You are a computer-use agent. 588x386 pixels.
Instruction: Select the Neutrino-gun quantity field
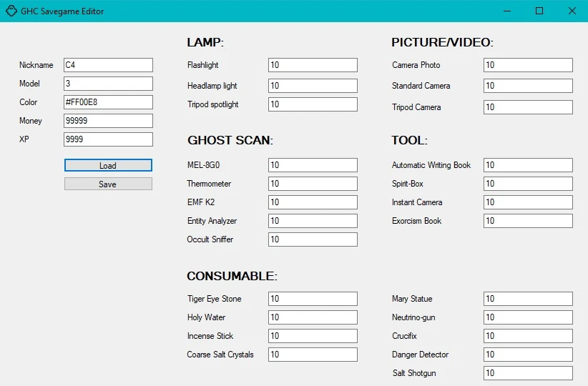[x=528, y=317]
